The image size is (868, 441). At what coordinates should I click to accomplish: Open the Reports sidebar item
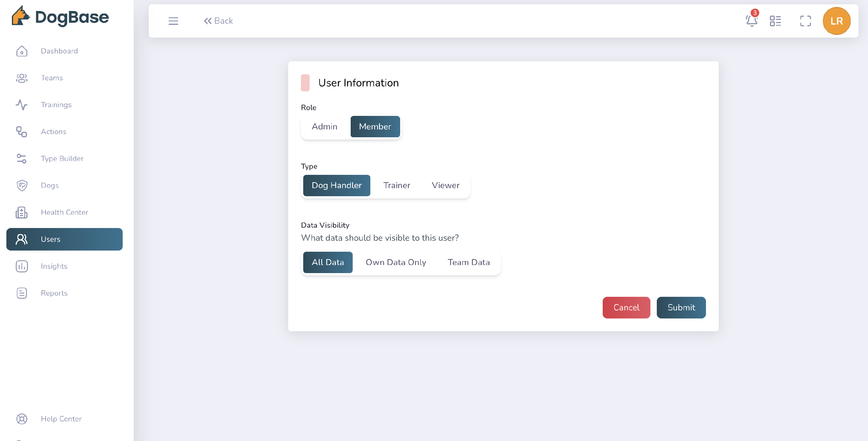54,293
